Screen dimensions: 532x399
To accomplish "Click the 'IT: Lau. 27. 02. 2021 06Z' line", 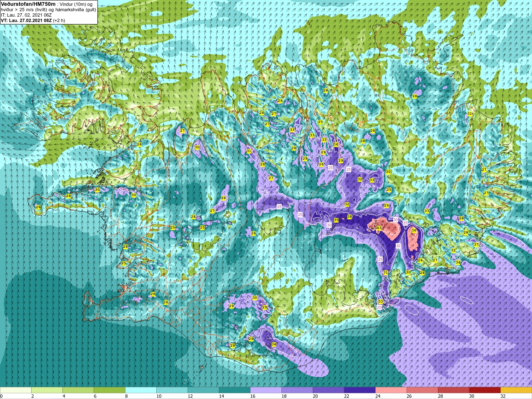I will click(x=26, y=15).
